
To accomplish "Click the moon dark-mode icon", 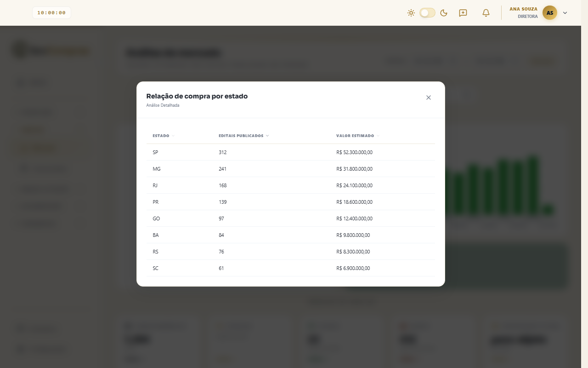I will tap(444, 13).
